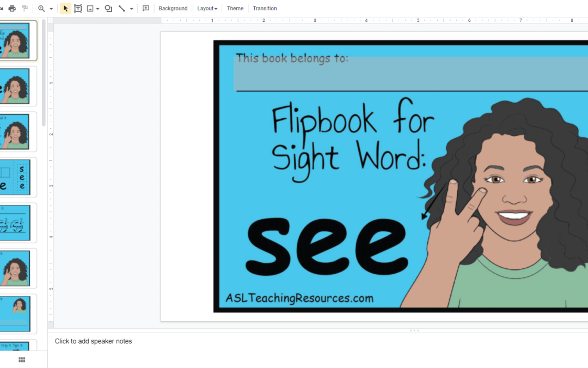Expand the insert image dropdown arrow
The image size is (588, 368).
(98, 9)
